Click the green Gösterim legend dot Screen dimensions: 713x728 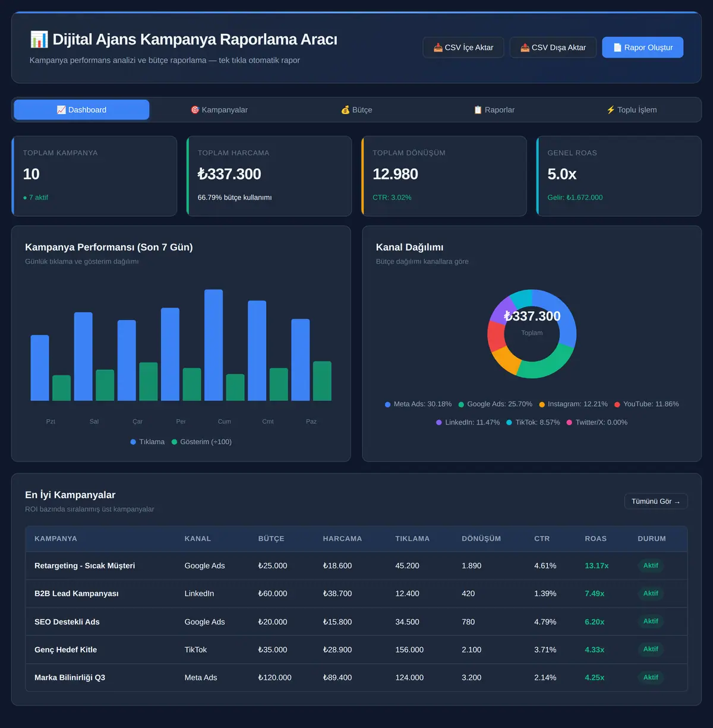[x=174, y=442]
